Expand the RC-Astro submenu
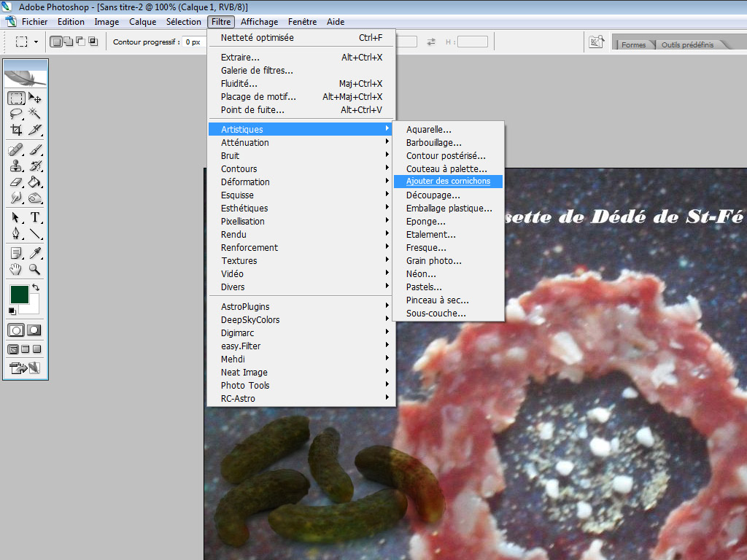Image resolution: width=747 pixels, height=560 pixels. [301, 399]
